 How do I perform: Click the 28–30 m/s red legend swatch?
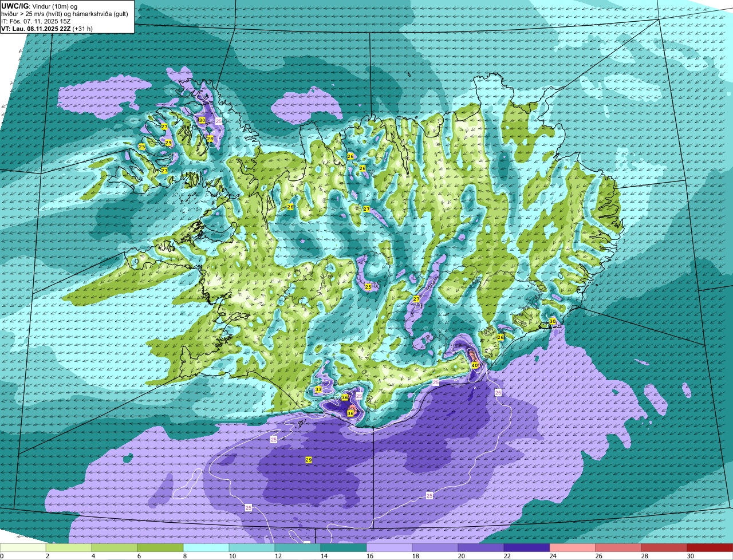[x=664, y=547]
